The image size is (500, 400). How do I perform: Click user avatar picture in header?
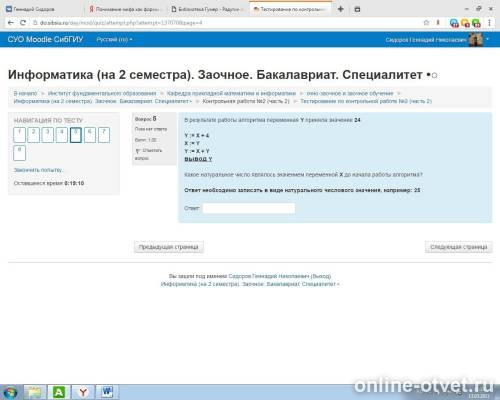tap(476, 40)
